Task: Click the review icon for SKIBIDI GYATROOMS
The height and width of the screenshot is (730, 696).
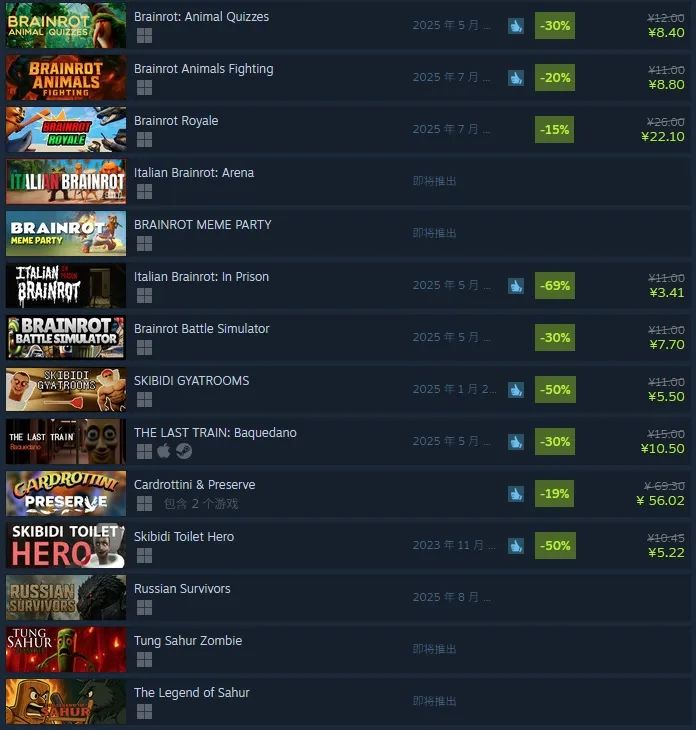Action: pos(516,390)
